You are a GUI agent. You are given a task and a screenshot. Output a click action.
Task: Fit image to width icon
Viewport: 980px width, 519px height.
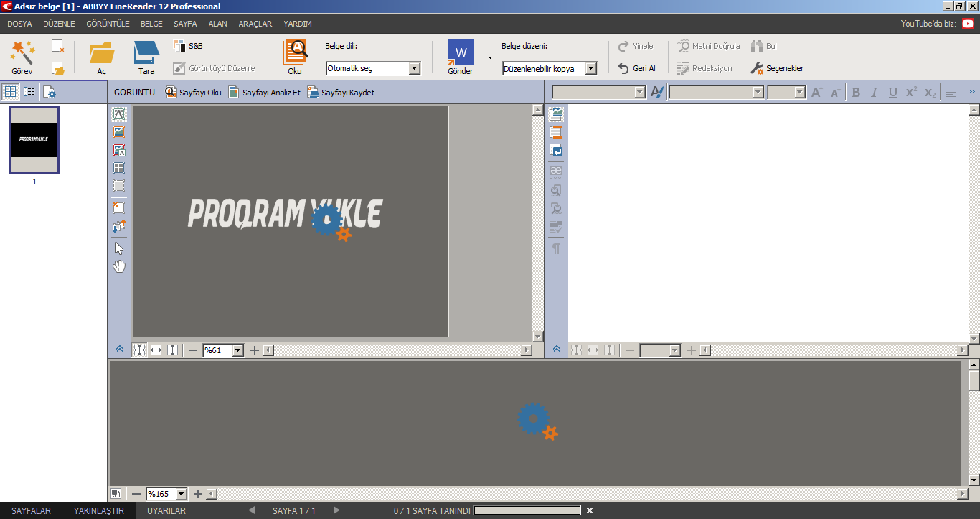point(156,350)
